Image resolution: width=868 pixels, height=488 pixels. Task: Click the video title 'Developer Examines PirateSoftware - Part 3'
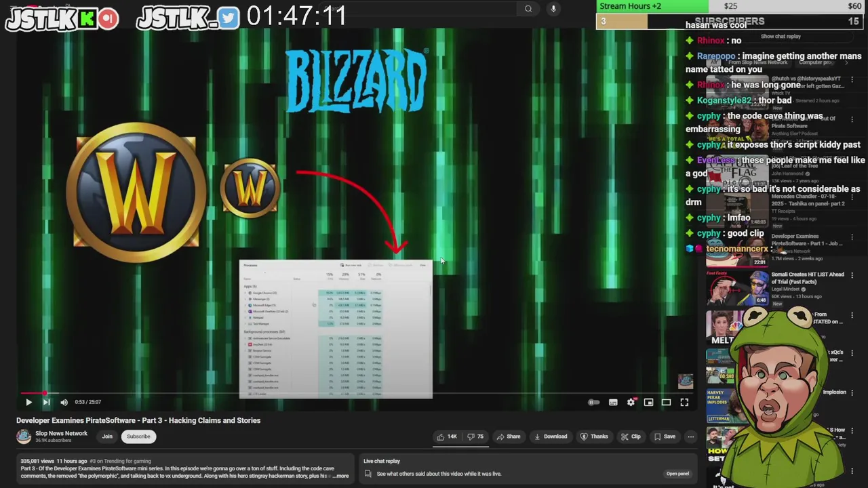click(x=138, y=420)
